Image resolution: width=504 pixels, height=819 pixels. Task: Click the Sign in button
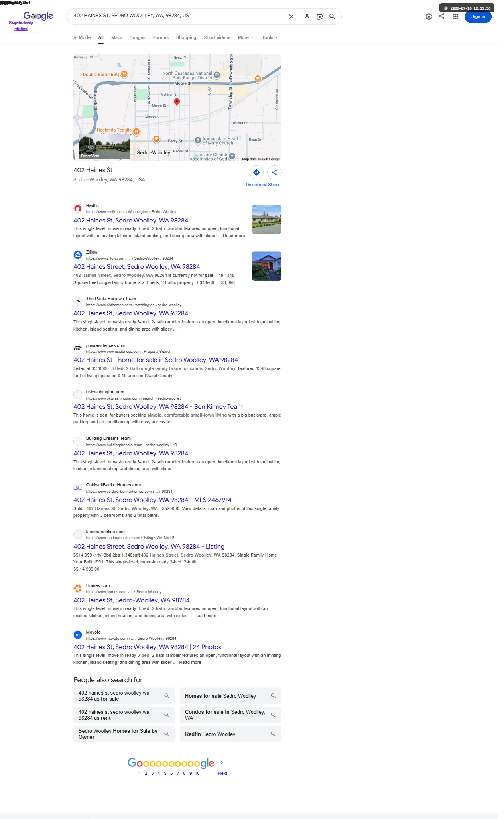[478, 17]
